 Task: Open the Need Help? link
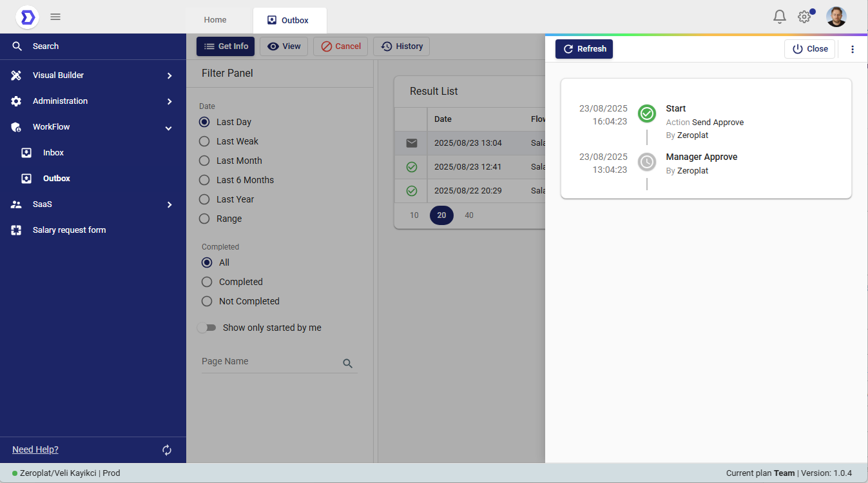point(35,449)
